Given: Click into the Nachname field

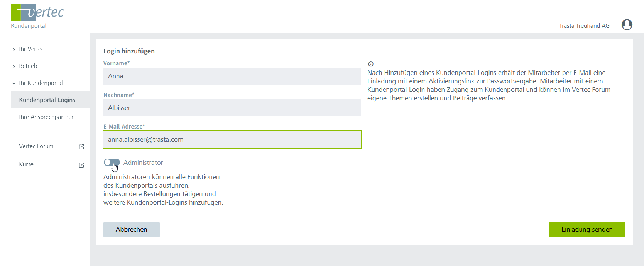Looking at the screenshot, I should (x=232, y=108).
